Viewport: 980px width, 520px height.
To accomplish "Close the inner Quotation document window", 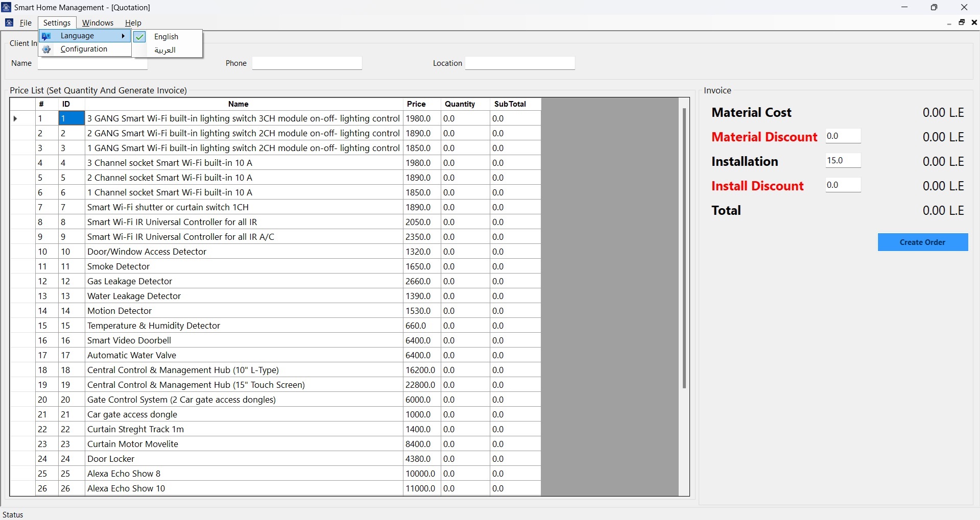I will [x=974, y=22].
